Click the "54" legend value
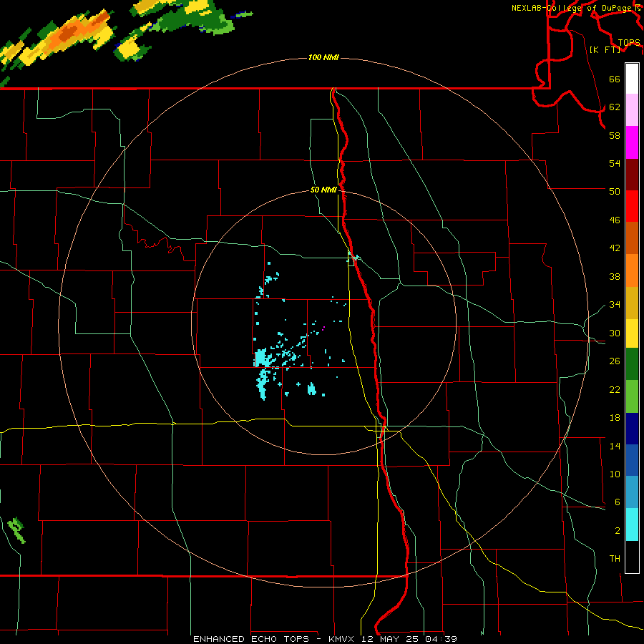The width and height of the screenshot is (644, 644). (615, 163)
